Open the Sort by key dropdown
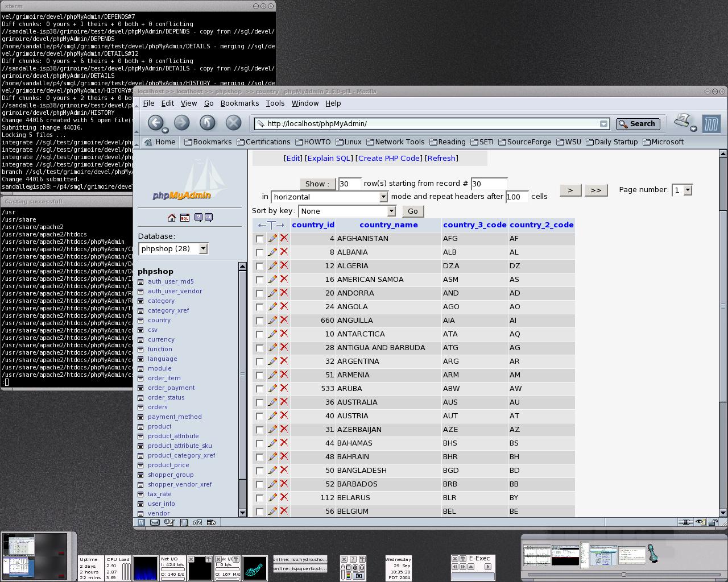Viewport: 728px width, 582px height. [x=346, y=211]
